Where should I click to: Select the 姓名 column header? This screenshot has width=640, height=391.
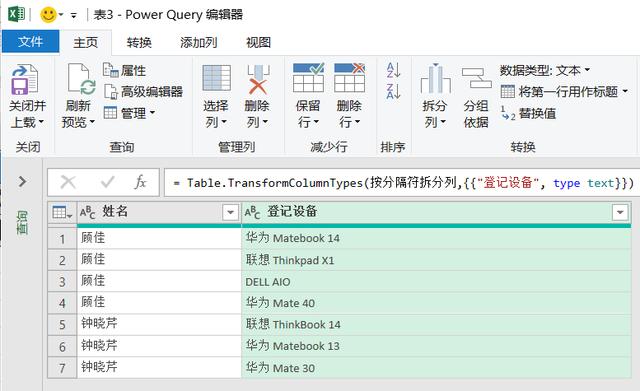pyautogui.click(x=159, y=212)
